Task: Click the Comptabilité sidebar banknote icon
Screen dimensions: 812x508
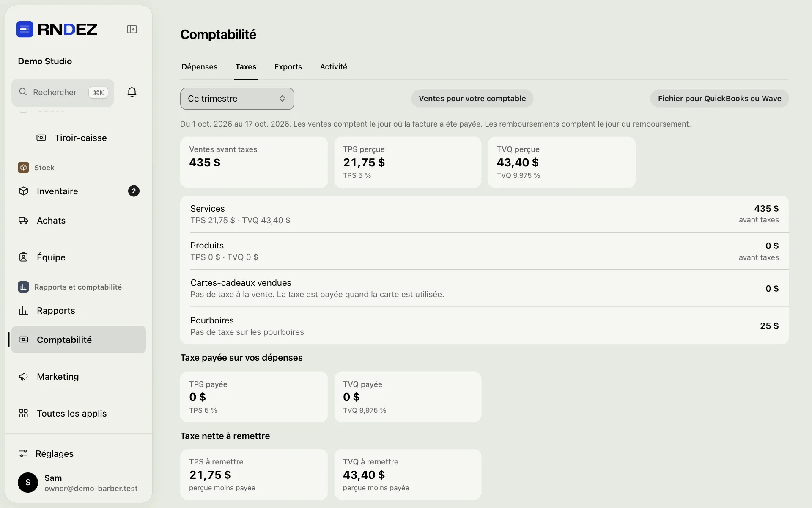Action: point(24,340)
